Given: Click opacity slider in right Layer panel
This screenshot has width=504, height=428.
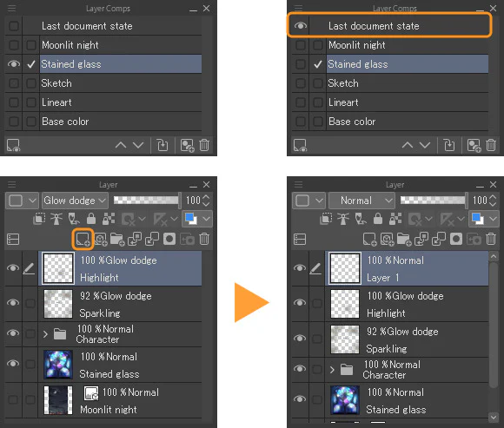Looking at the screenshot, I should pos(434,201).
